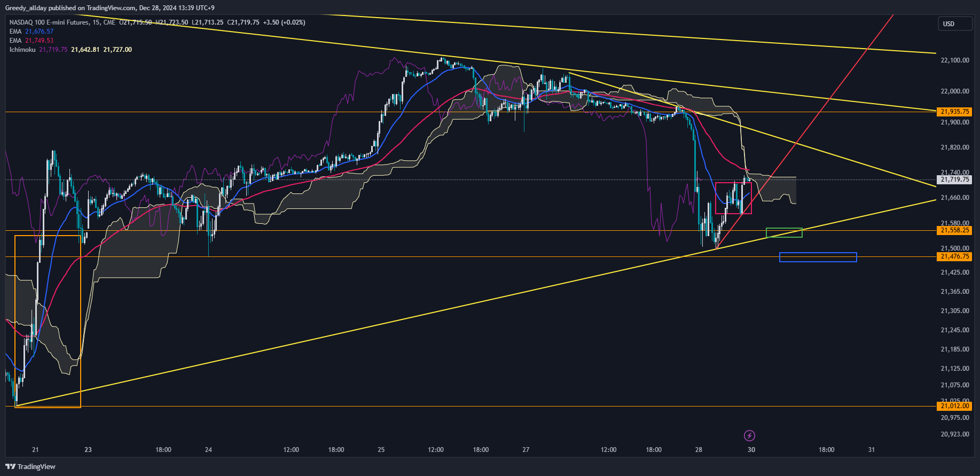Screen dimensions: 980x476
Task: Click the TradingView logo at bottom left
Action: coord(30,466)
